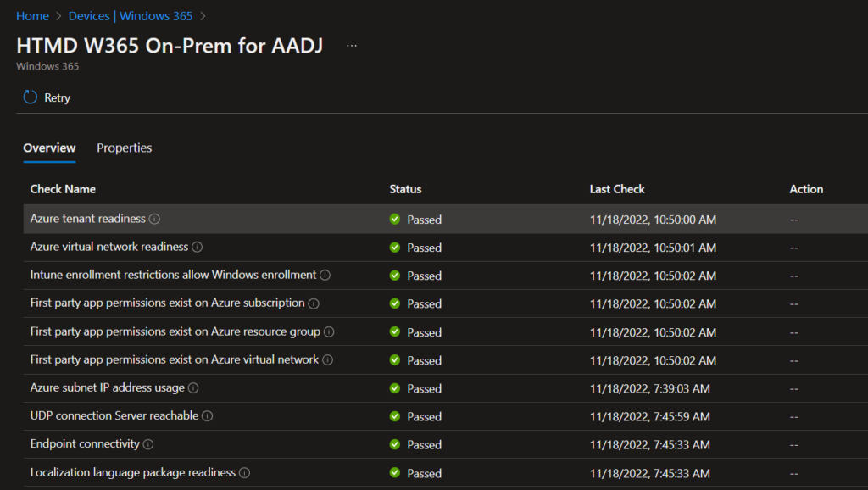Select the Overview tab
The width and height of the screenshot is (868, 490).
pos(49,148)
